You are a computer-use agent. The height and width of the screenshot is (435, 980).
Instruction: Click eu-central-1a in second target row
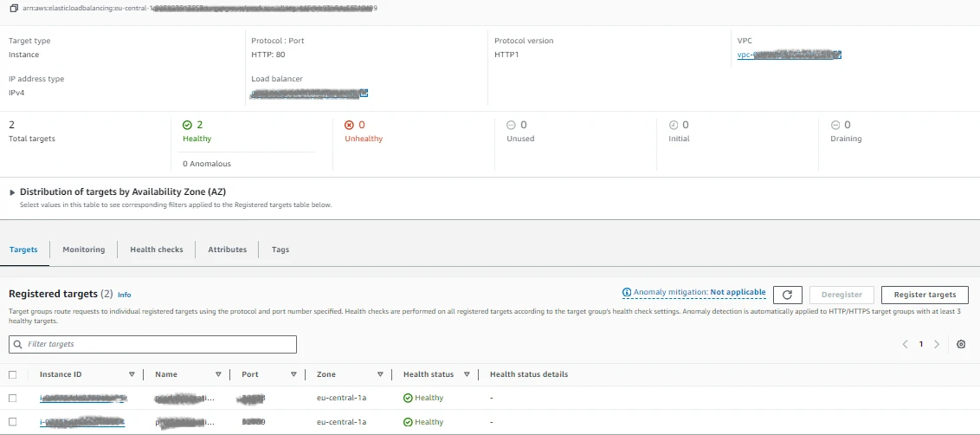pos(341,422)
